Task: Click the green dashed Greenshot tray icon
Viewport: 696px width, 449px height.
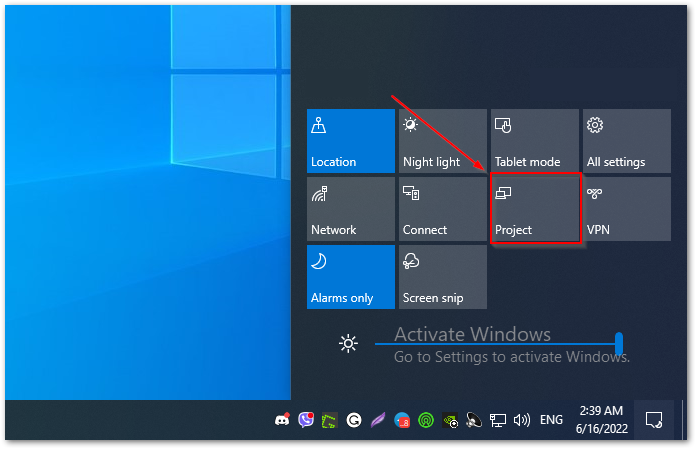Action: point(329,420)
